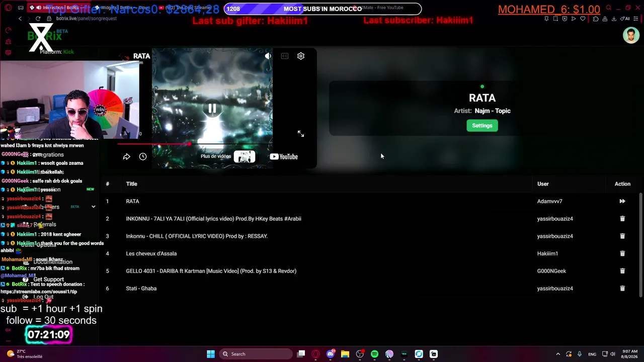The width and height of the screenshot is (644, 362).
Task: Delete Les cheveux d'Assala from queue
Action: pos(622,253)
